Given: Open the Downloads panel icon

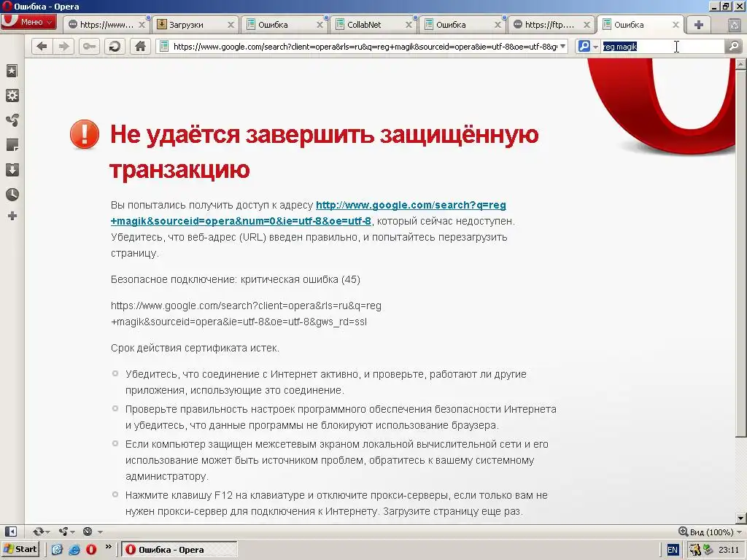Looking at the screenshot, I should point(12,169).
